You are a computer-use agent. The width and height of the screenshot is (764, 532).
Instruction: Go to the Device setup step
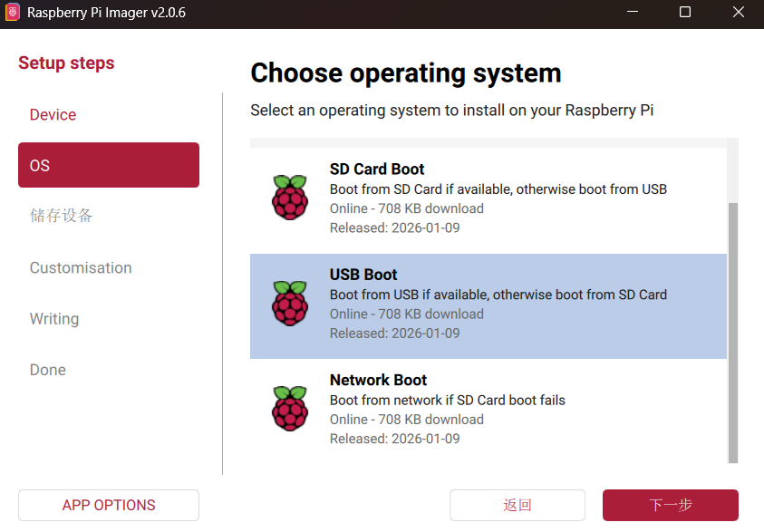53,115
